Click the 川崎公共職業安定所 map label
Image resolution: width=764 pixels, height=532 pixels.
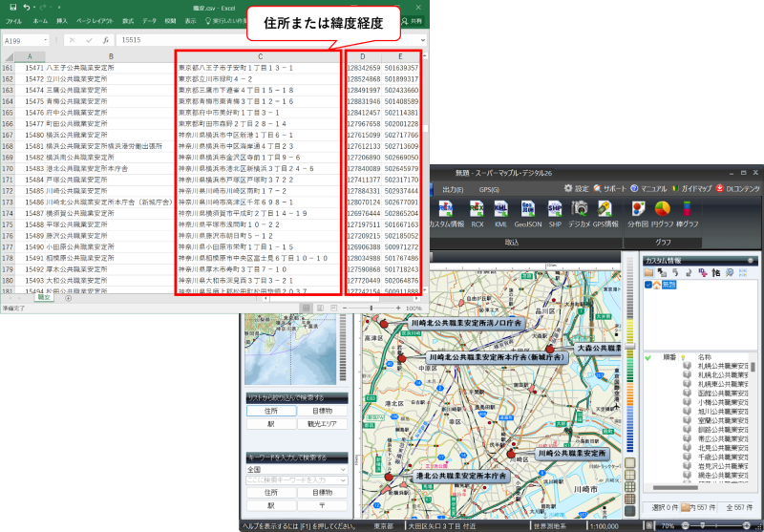(x=572, y=454)
